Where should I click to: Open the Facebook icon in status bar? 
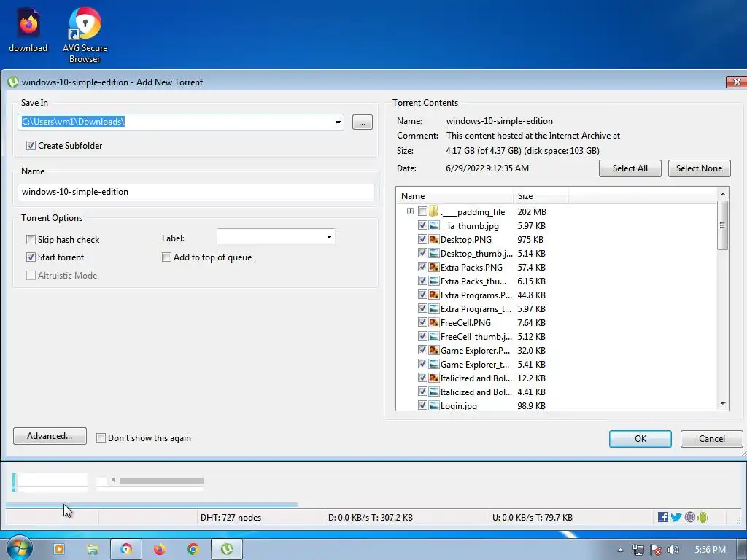coord(662,517)
